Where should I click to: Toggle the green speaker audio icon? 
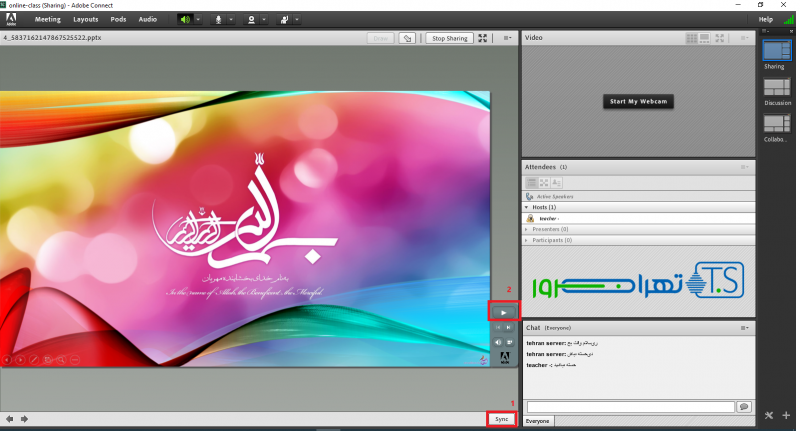[x=184, y=19]
